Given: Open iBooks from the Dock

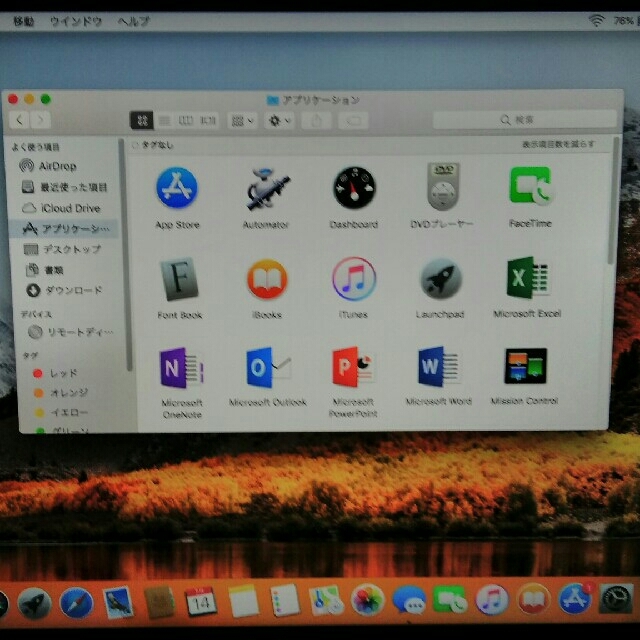Looking at the screenshot, I should (x=533, y=600).
